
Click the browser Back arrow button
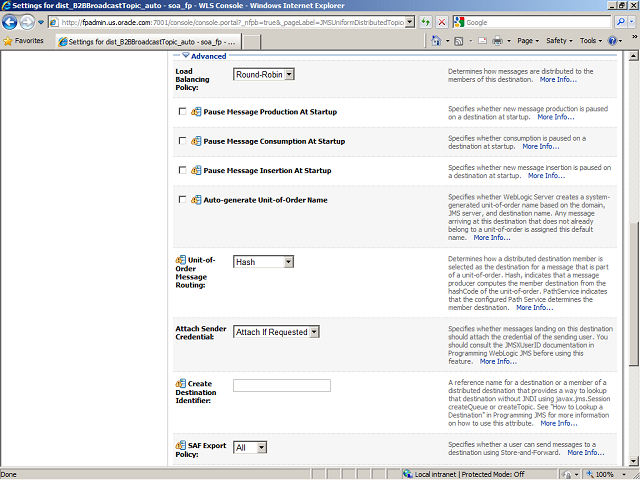[12, 22]
